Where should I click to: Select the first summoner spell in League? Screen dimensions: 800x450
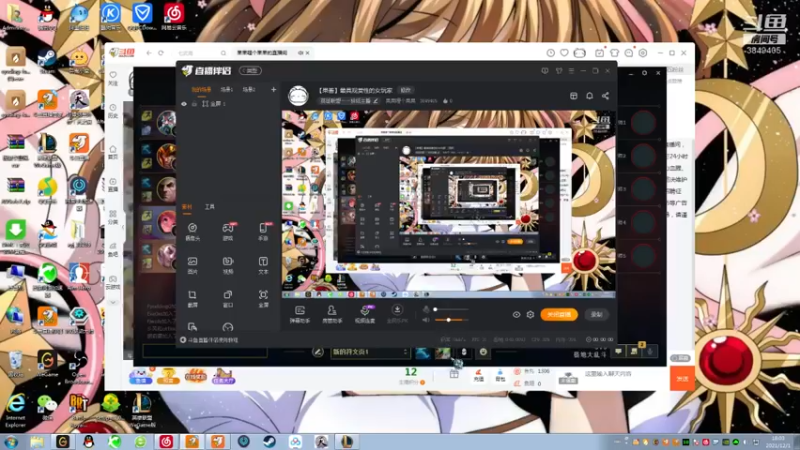pos(422,352)
